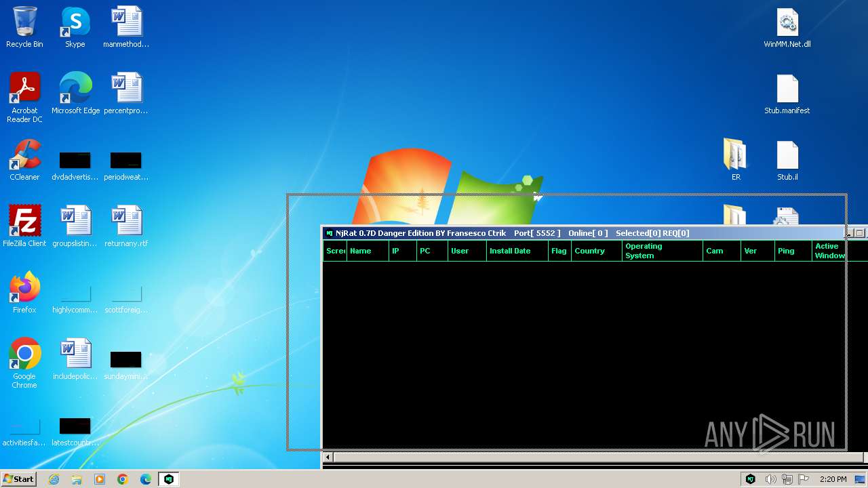Select the includepolic Word document
The image size is (868, 488).
pyautogui.click(x=75, y=359)
